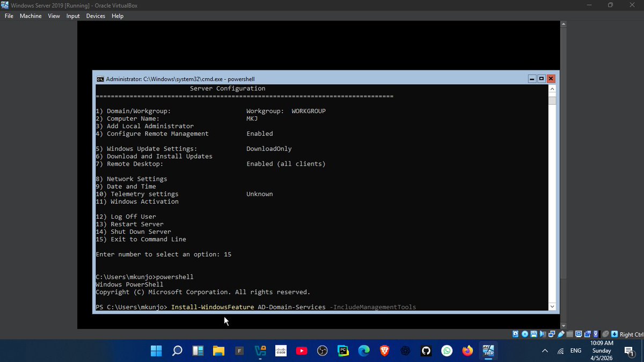This screenshot has height=362, width=644.
Task: Open taskbar Search
Action: point(177,351)
